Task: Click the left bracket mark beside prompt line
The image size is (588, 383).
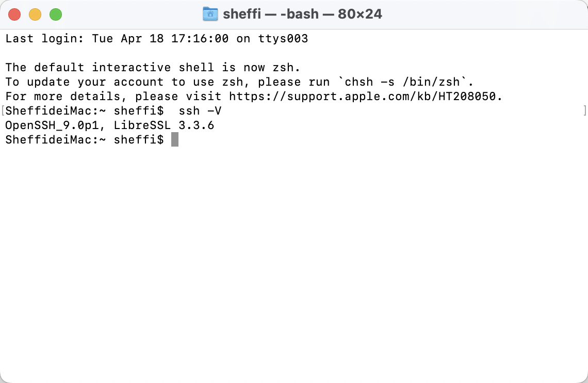Action: [x=3, y=110]
